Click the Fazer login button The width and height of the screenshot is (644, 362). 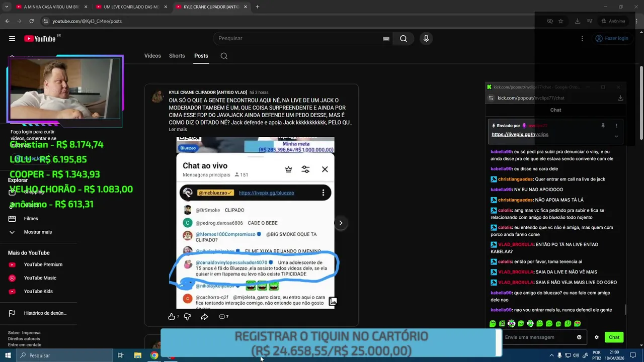coord(612,39)
